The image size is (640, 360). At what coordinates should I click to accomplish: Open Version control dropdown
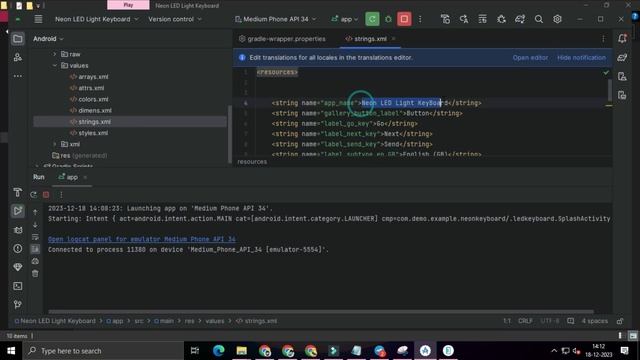click(x=175, y=19)
